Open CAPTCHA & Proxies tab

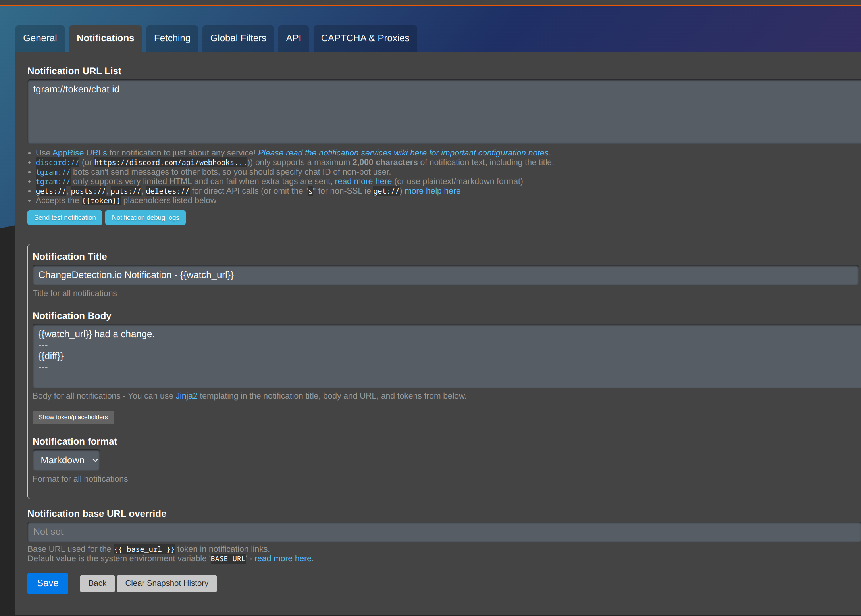click(x=365, y=38)
